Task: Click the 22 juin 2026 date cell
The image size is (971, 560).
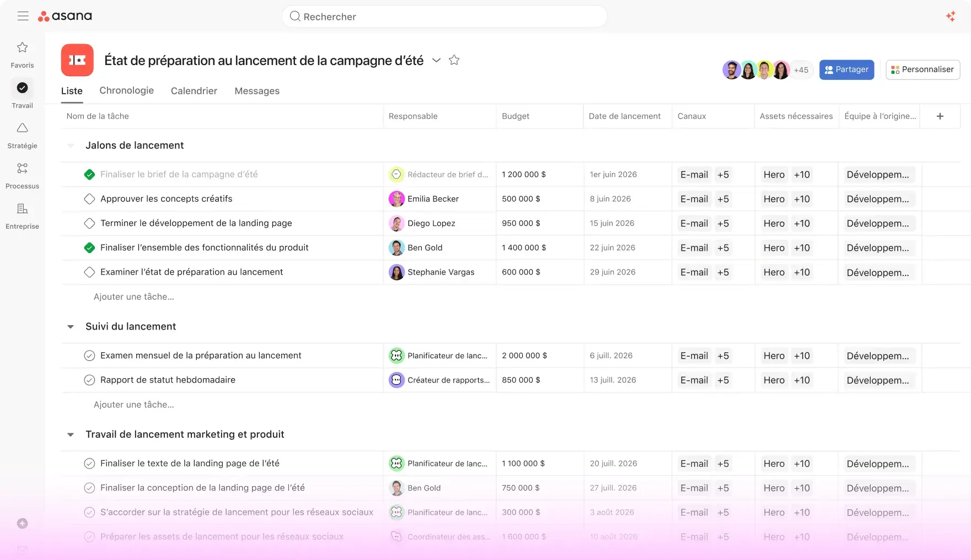Action: point(627,248)
